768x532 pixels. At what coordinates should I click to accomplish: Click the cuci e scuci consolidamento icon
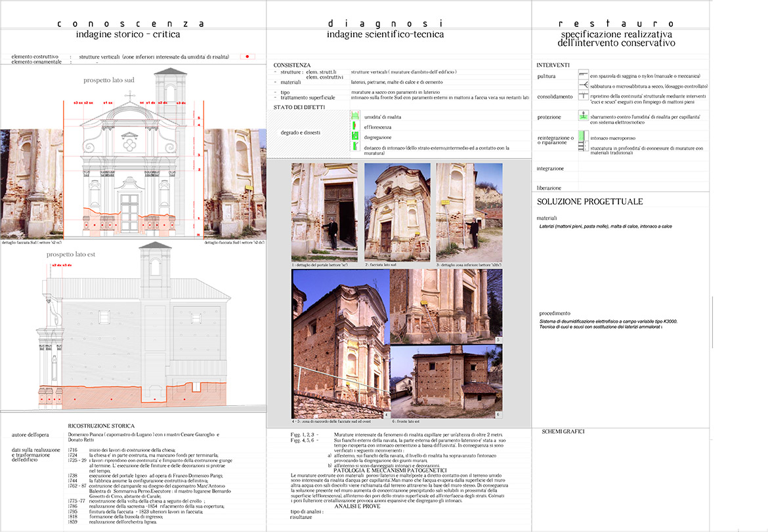point(582,96)
